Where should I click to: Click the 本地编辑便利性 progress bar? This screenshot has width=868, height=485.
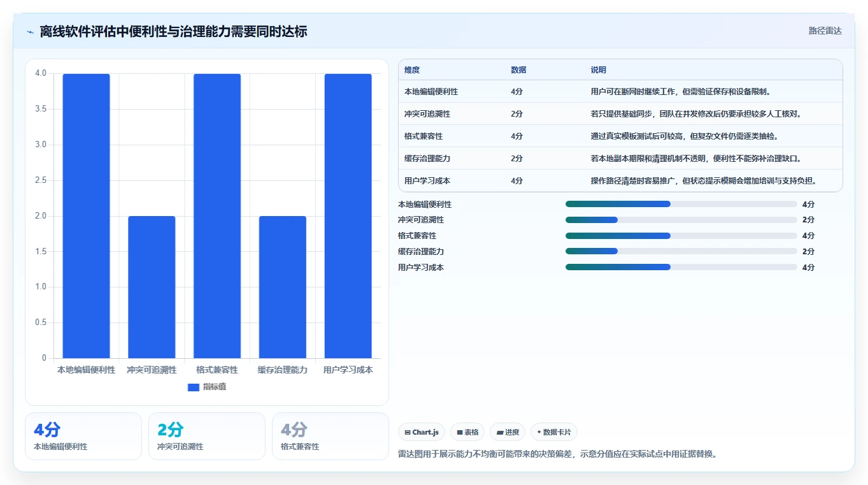pos(681,204)
